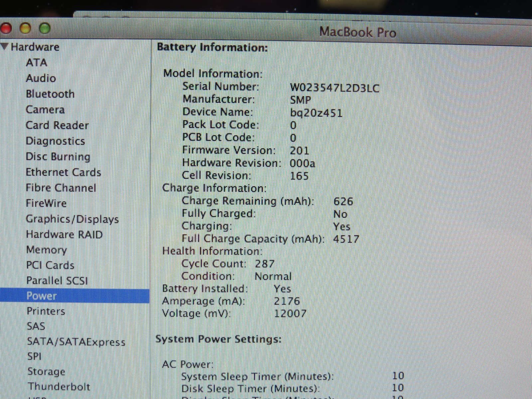Click Cell Revision value 165
532x399 pixels.
tap(299, 176)
